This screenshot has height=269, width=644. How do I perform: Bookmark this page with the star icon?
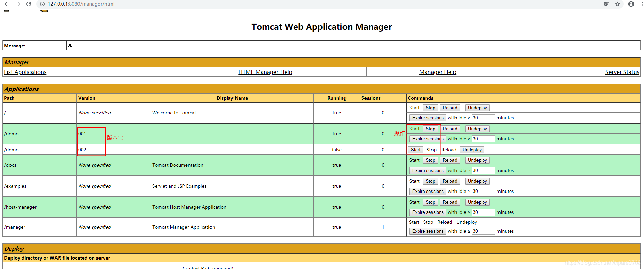pyautogui.click(x=618, y=4)
